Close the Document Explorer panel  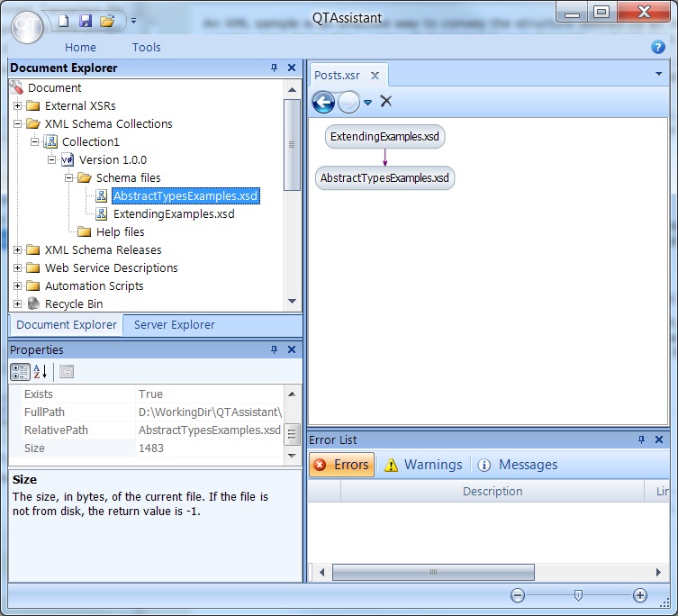[292, 68]
